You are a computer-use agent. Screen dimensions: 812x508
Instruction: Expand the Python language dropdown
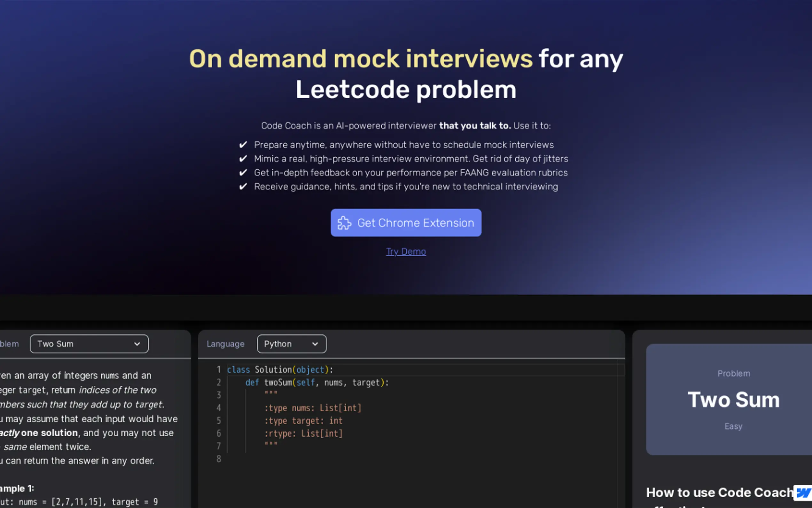pyautogui.click(x=291, y=344)
